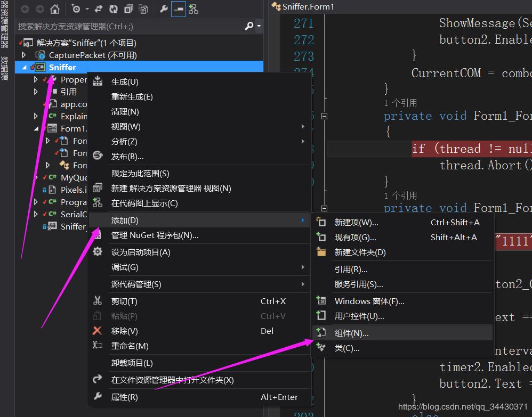532x417 pixels.
Task: Open Properties using the wrench toolbar icon
Action: tap(164, 9)
